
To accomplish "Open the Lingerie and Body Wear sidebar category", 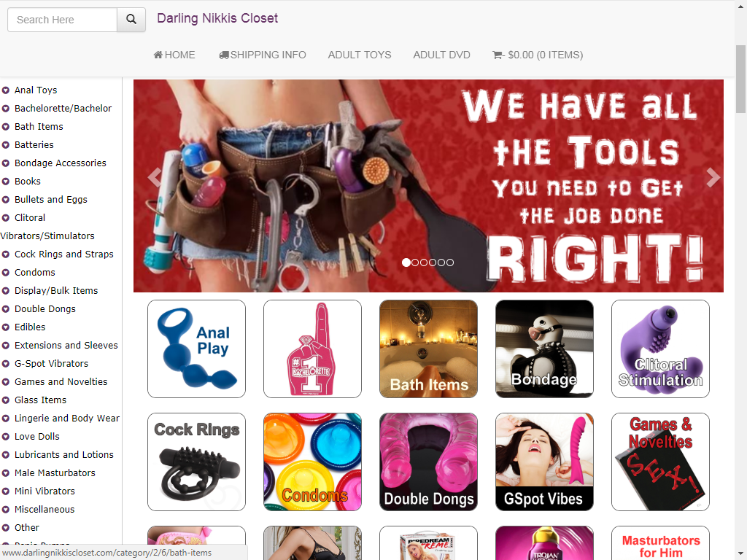I will coord(67,418).
